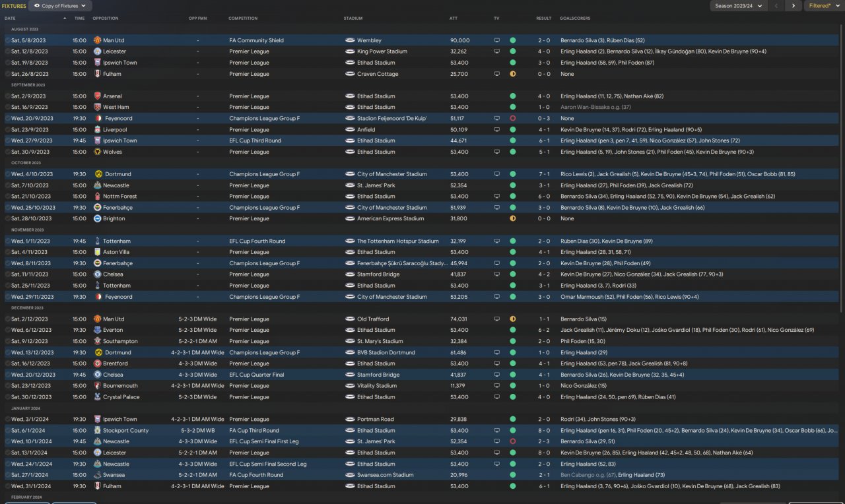Viewport: 845px width, 504px height.
Task: Tick the row marker for Sat, 2/12/2023
Action: pos(8,319)
